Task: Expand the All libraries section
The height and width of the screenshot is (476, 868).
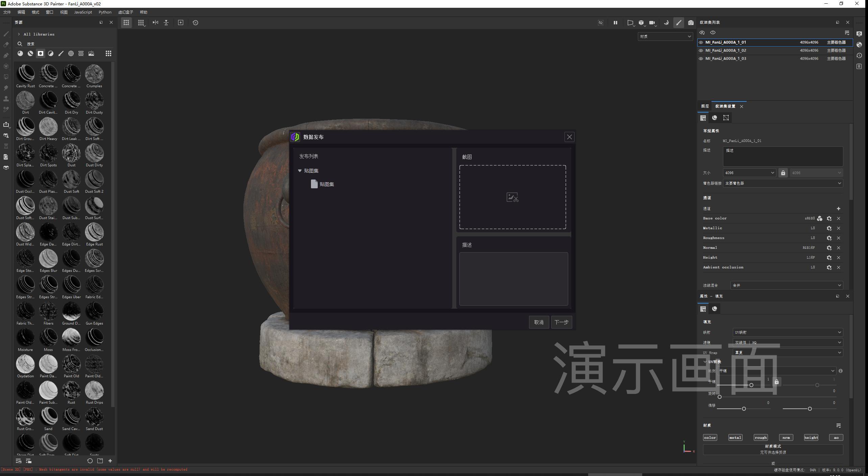Action: click(19, 34)
